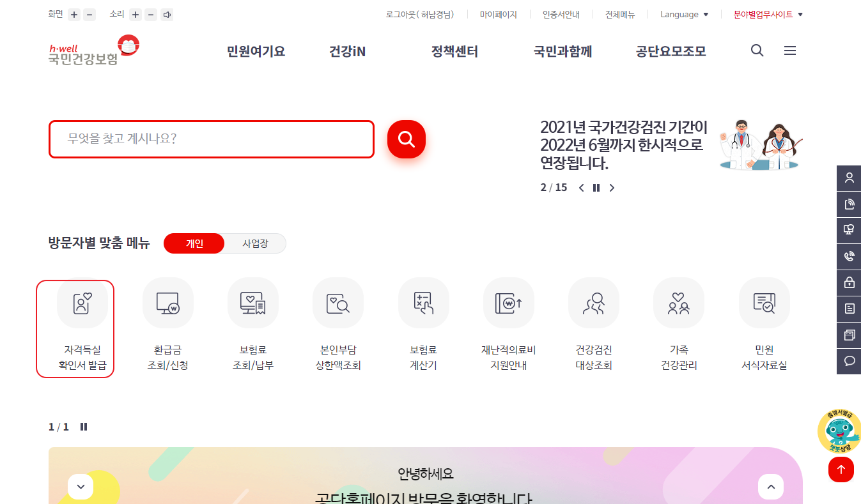Viewport: 861px width, 504px height.
Task: Increase screen size with 화면 plus button
Action: 74,14
